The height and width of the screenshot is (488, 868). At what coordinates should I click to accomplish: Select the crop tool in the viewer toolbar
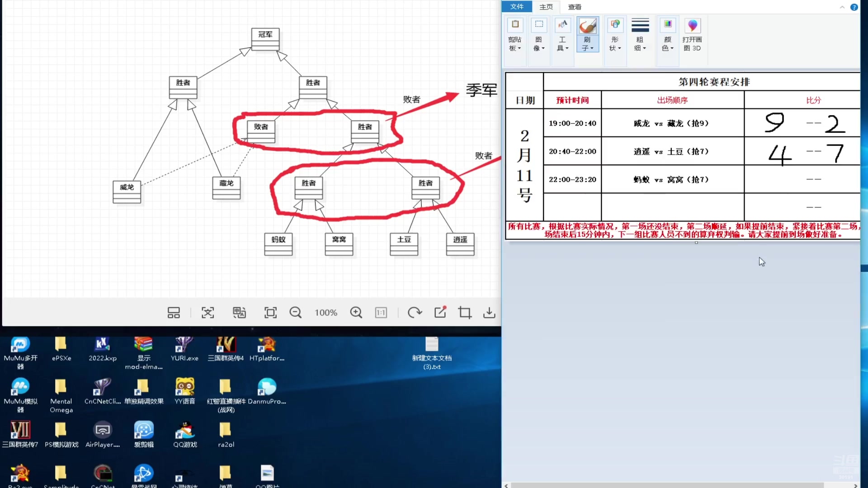tap(465, 313)
